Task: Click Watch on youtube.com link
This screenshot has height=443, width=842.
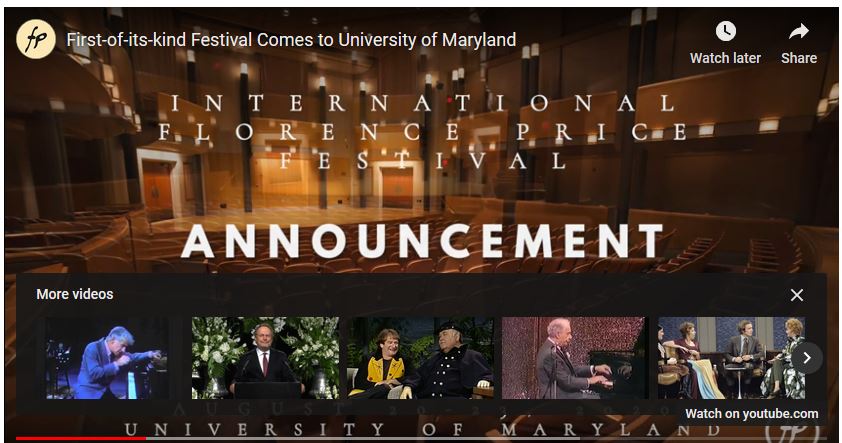Action: coord(752,413)
